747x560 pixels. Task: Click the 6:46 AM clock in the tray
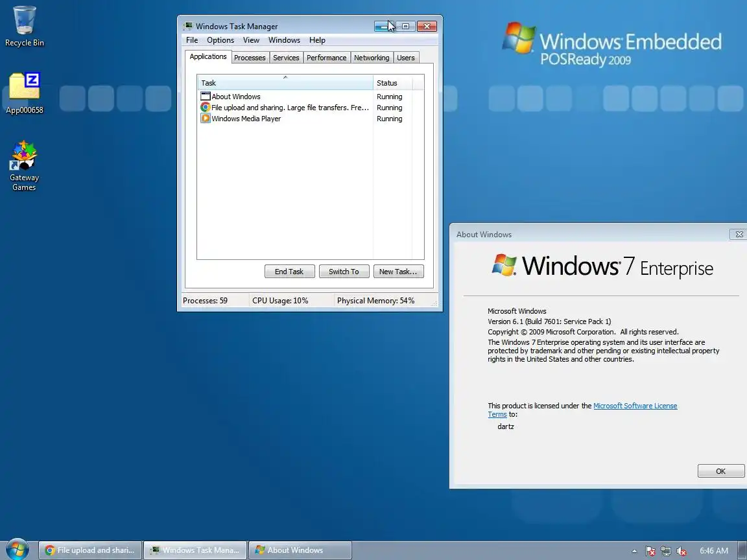(714, 550)
